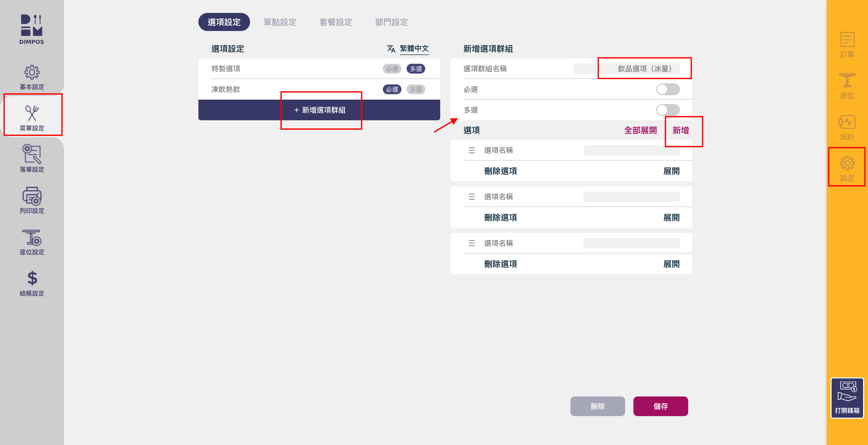Open 列印設定 printer settings icon

[x=32, y=196]
